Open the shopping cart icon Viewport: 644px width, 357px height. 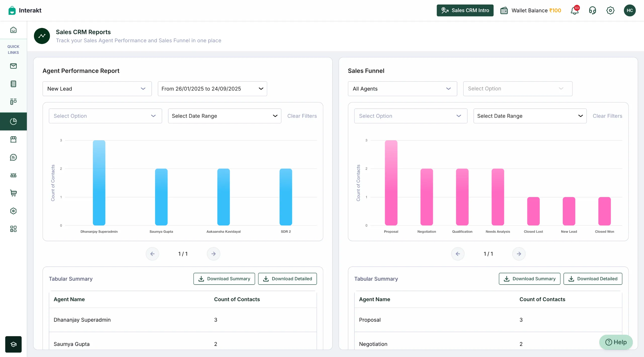(x=14, y=193)
